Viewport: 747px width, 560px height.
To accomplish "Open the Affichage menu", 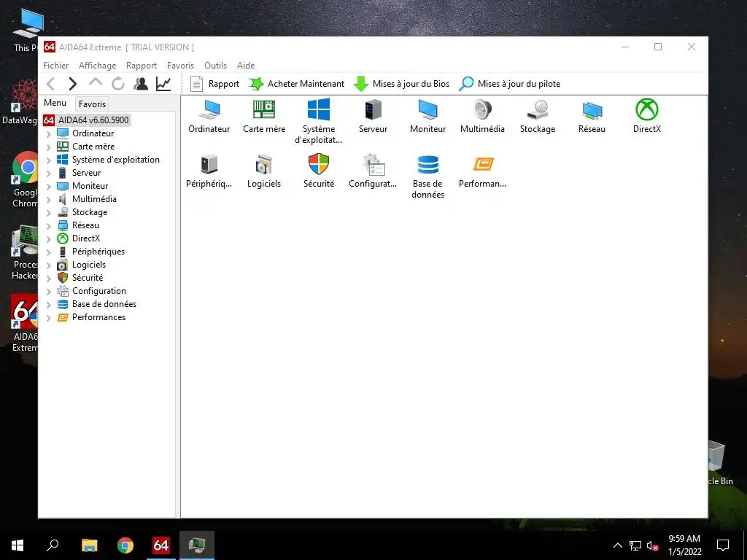I will [x=97, y=65].
